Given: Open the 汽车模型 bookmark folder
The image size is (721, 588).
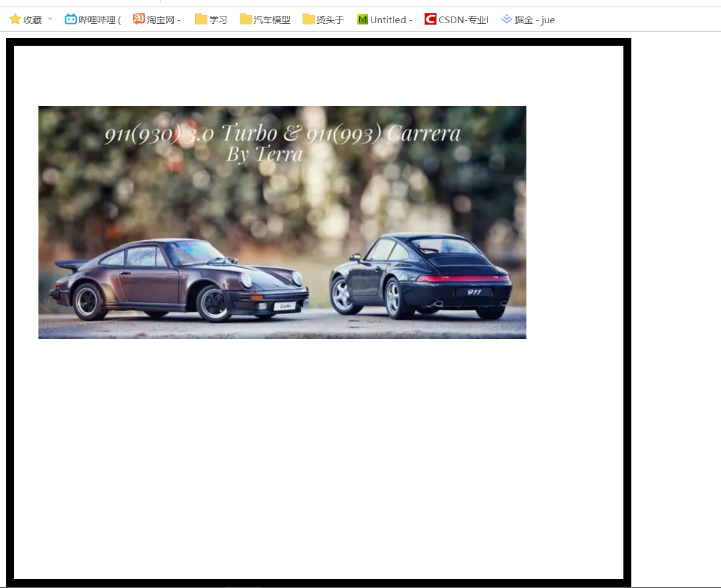Looking at the screenshot, I should click(x=265, y=20).
